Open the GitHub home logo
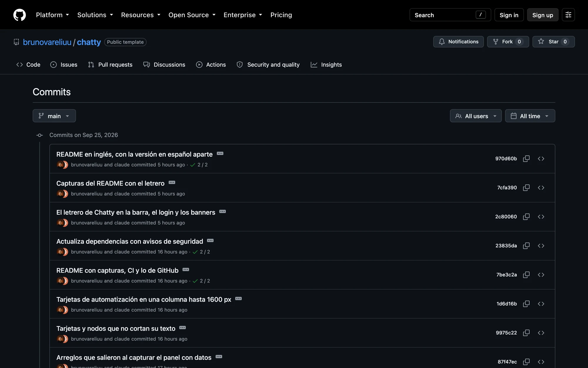The height and width of the screenshot is (368, 588). click(x=19, y=15)
